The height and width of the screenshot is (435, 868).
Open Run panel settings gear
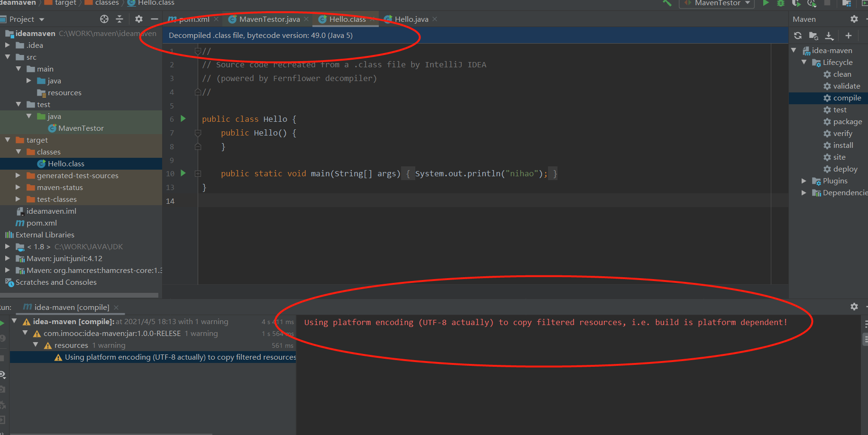click(854, 307)
